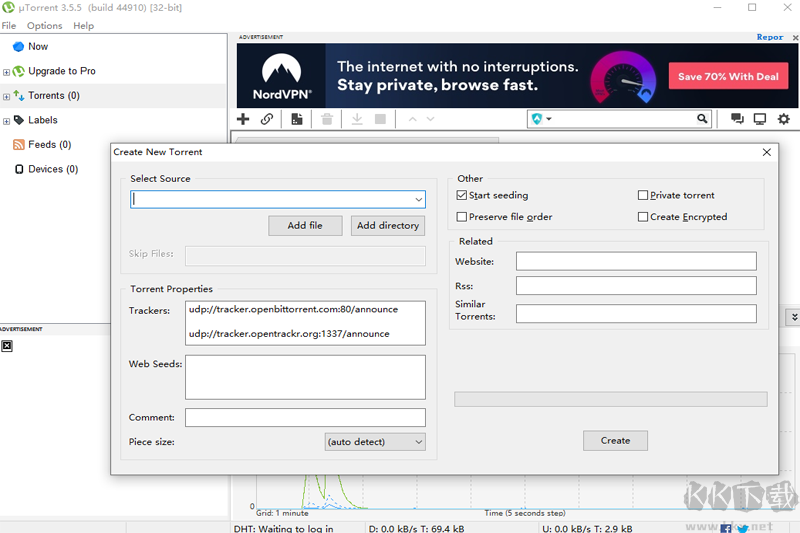
Task: Open the Help menu
Action: click(83, 26)
